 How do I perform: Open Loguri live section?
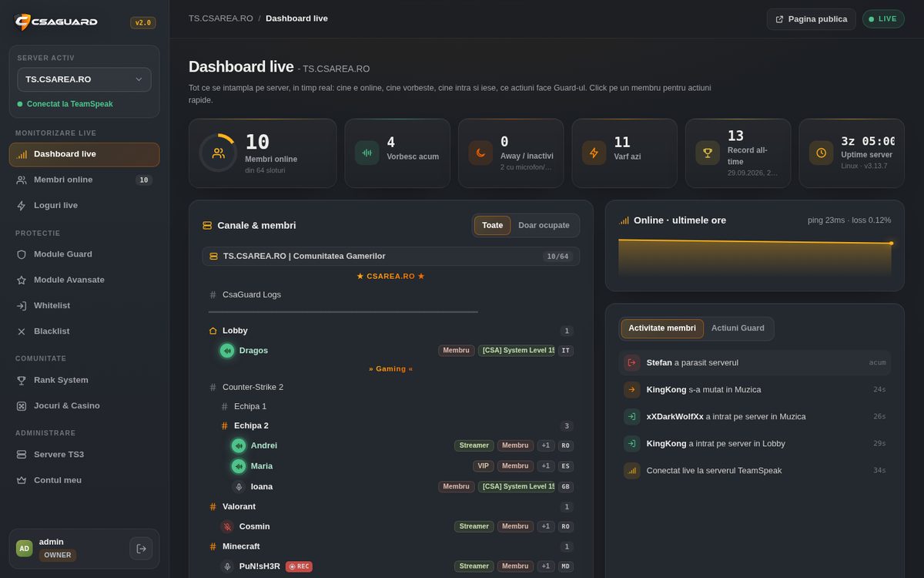(85, 206)
